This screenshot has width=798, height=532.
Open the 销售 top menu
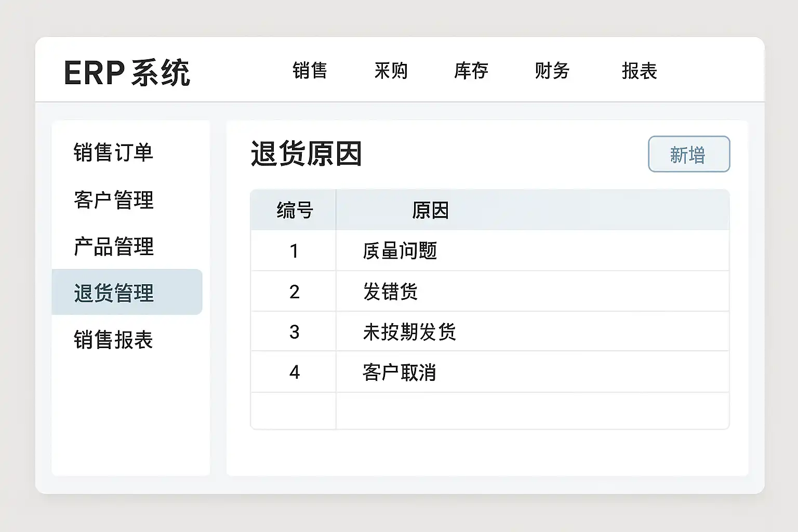point(310,71)
